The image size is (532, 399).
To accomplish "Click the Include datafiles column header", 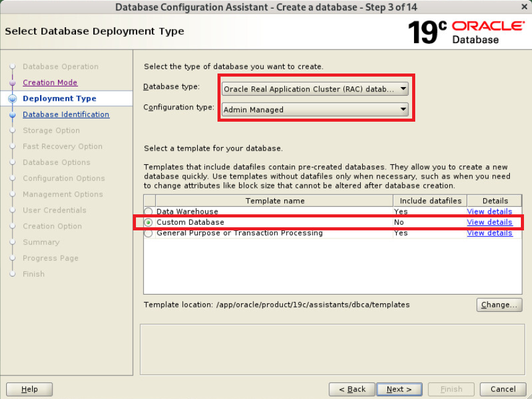I will point(430,201).
